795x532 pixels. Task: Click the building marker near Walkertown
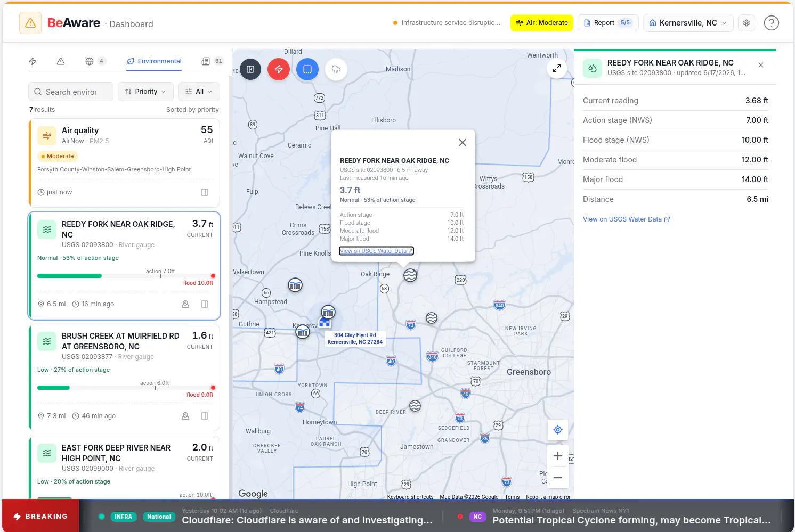coord(295,285)
